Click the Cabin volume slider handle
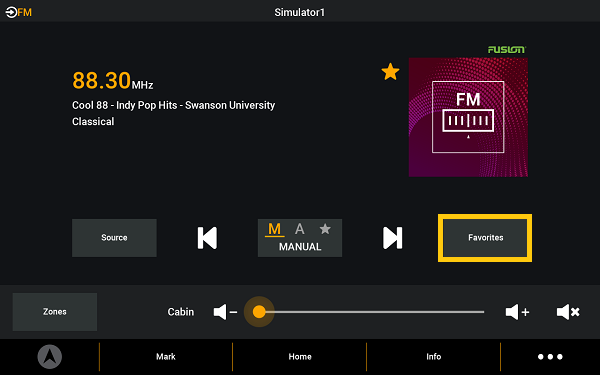600x375 pixels. coord(259,312)
